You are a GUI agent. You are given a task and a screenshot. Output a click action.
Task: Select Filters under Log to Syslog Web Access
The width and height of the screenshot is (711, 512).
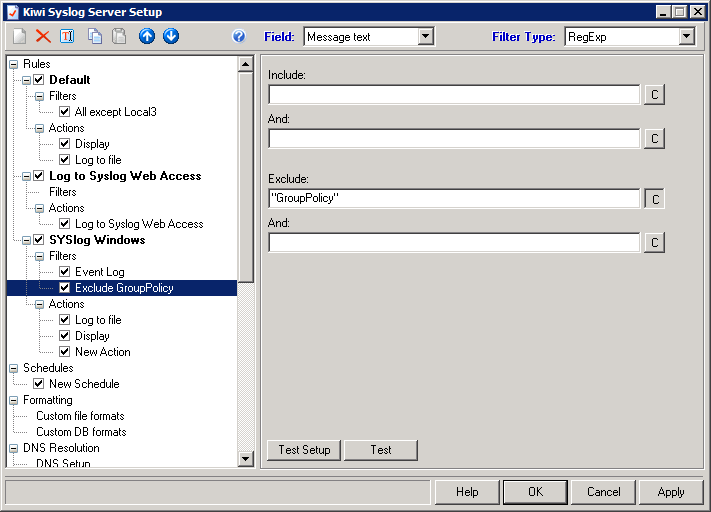(x=63, y=192)
